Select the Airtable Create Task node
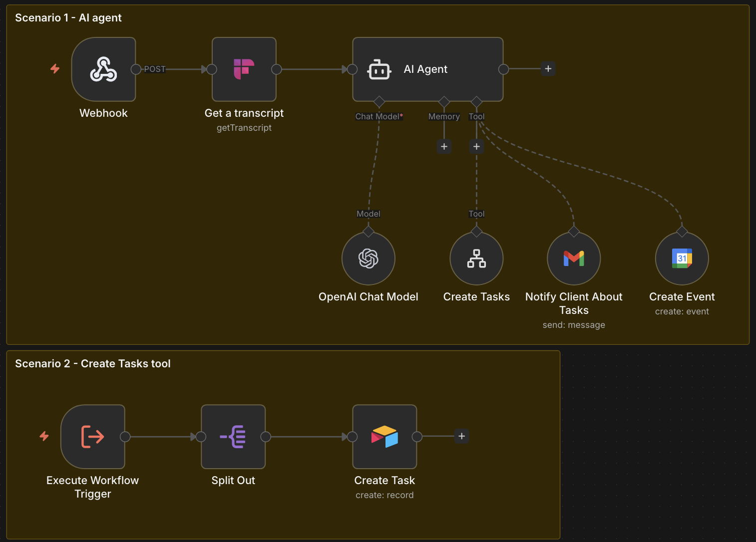The width and height of the screenshot is (756, 542). (x=384, y=437)
